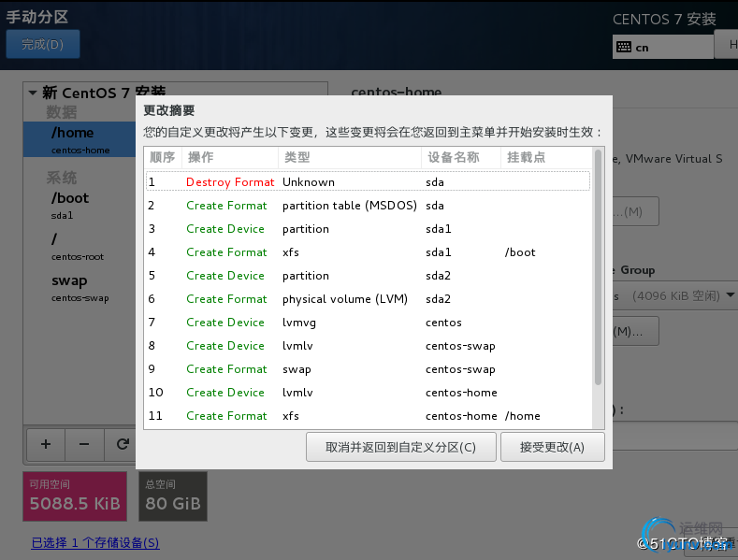Select row 10 lvmlv centos-home
The image size is (738, 560).
[368, 393]
